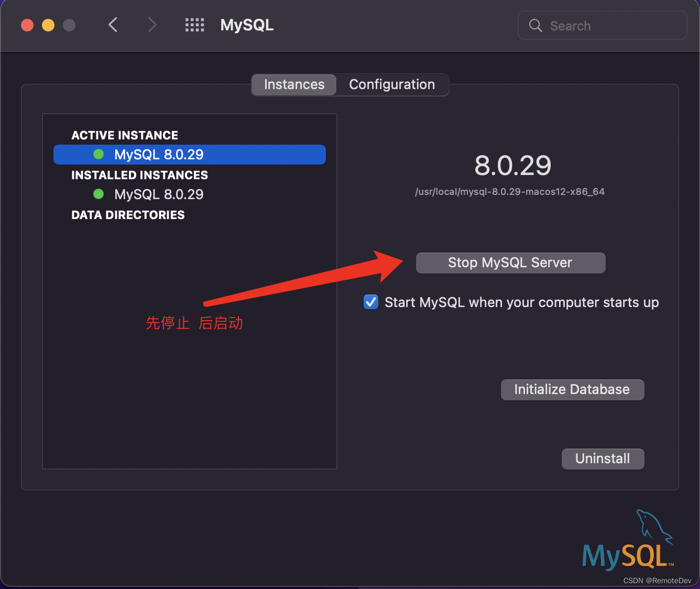Go forward with the right chevron
The image size is (700, 589).
coord(152,25)
